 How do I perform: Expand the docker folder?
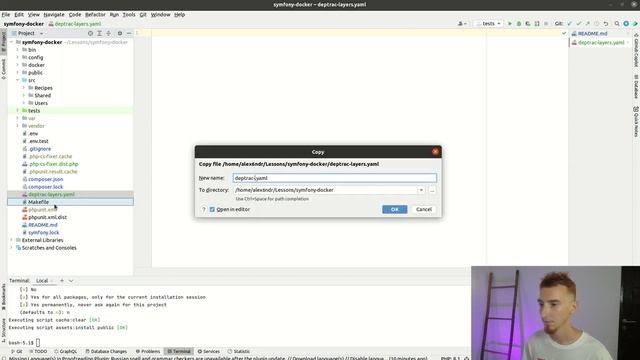click(x=18, y=65)
